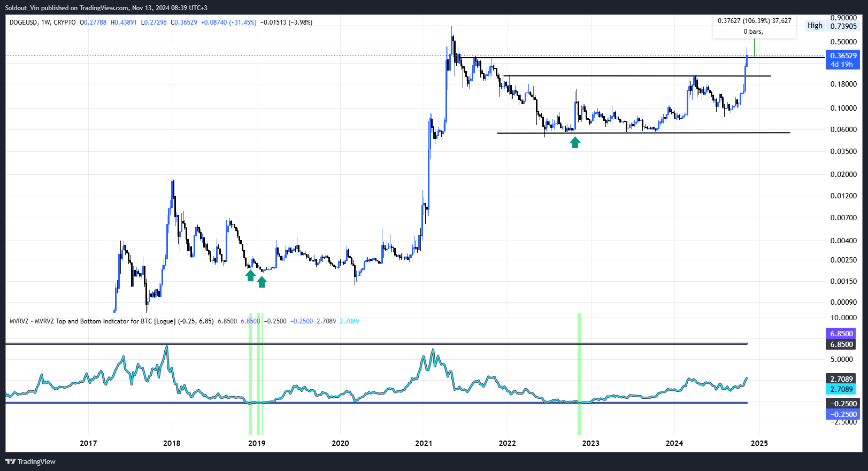Click the leftmost green up arrow near 2019

(250, 275)
